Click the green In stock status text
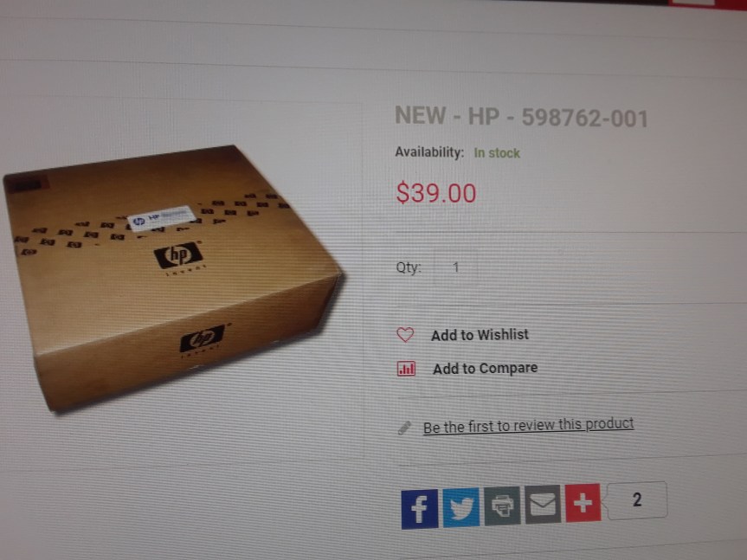The height and width of the screenshot is (560, 747). pos(497,153)
